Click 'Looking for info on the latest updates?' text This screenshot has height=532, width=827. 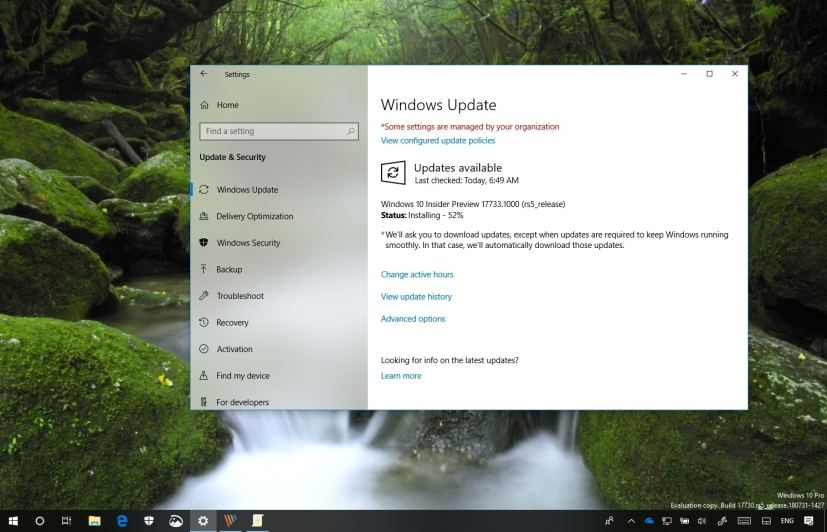coord(449,360)
